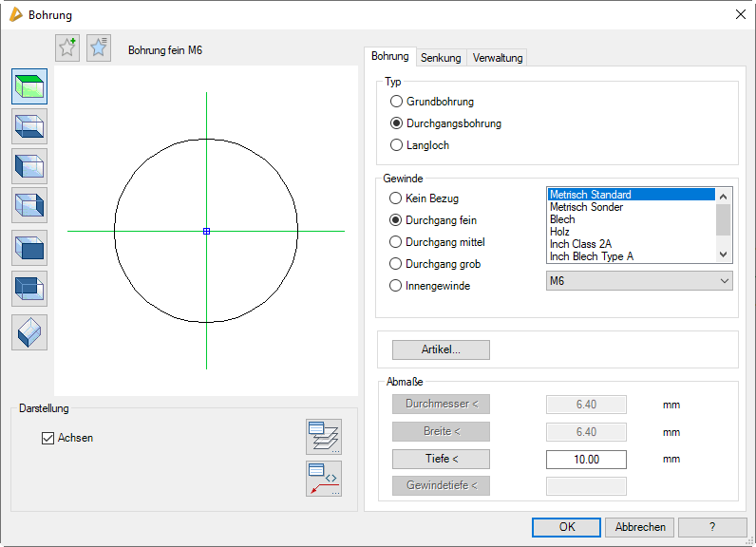Switch to the Senkung tab

pos(441,58)
